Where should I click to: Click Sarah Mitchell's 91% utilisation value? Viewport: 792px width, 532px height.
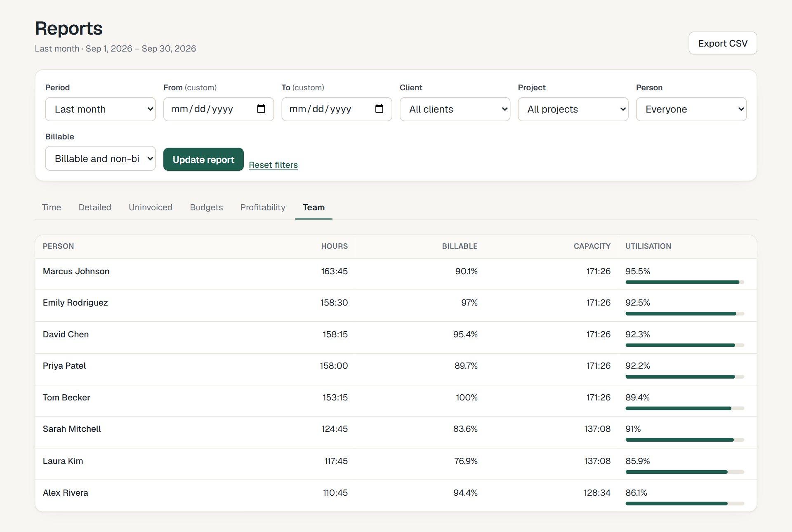pyautogui.click(x=633, y=429)
